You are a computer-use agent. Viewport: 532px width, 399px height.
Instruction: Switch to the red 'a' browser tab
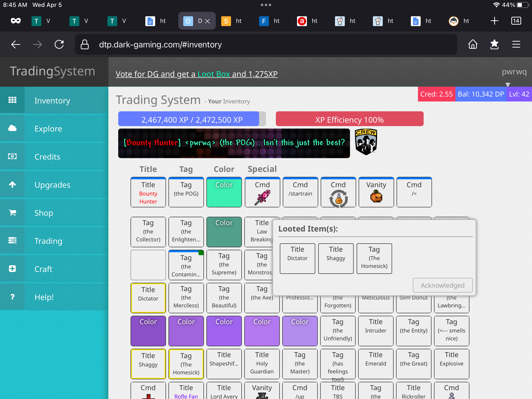[308, 21]
